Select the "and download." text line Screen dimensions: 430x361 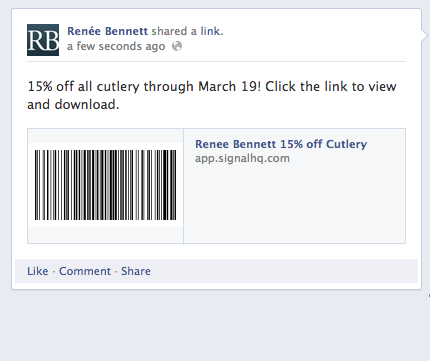[x=73, y=105]
